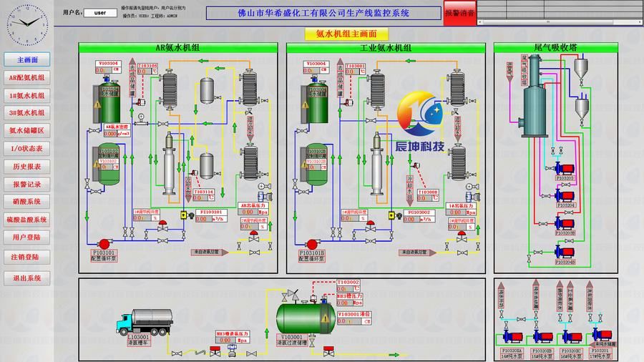
Task: Show the I/O状态表
Action: pyautogui.click(x=27, y=149)
